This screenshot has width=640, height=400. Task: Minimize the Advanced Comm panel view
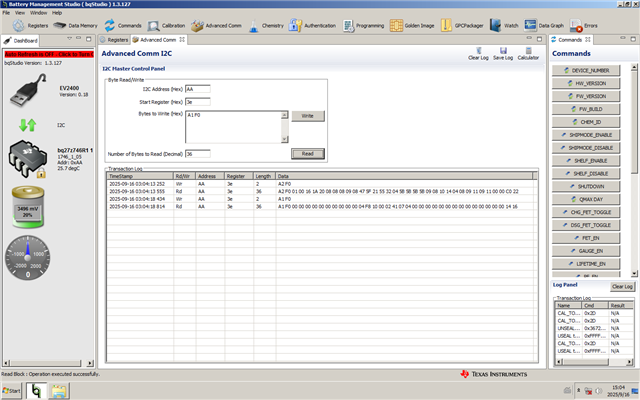[529, 39]
